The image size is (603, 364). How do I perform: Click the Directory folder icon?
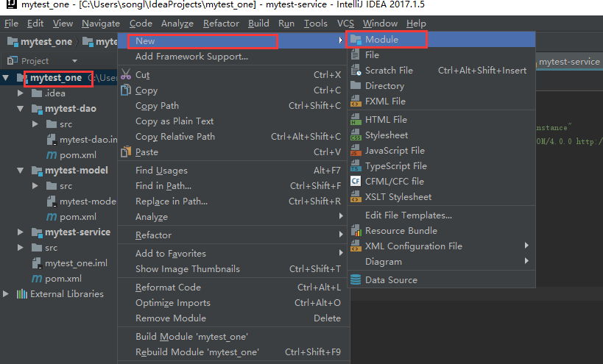pyautogui.click(x=356, y=85)
